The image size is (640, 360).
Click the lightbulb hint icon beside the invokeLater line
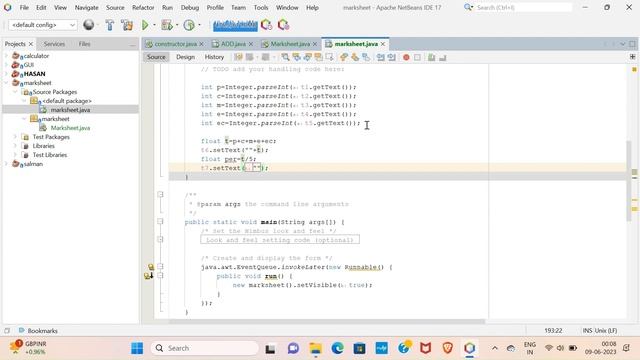click(x=151, y=267)
